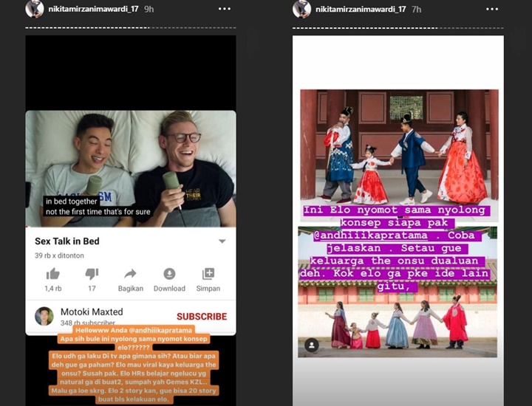Viewport: 532px width, 406px height.
Task: Select the video title Sex Talk in Bed
Action: pyautogui.click(x=67, y=241)
